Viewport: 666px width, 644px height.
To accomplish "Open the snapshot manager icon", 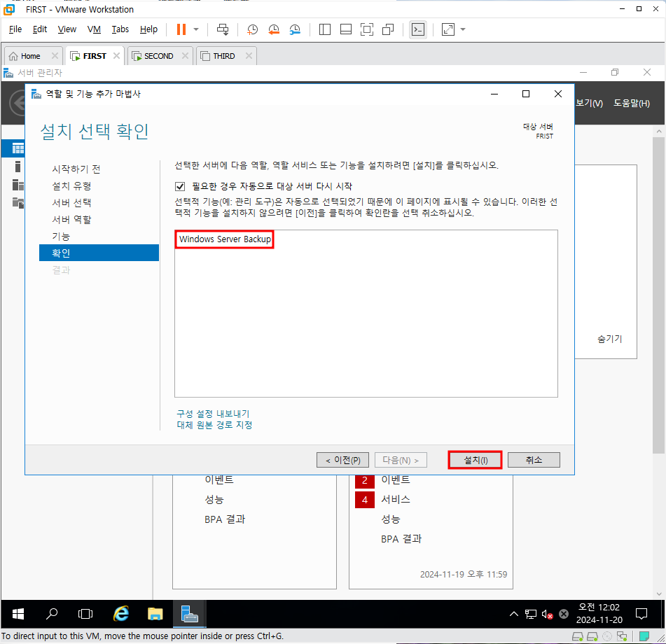I will click(x=295, y=29).
